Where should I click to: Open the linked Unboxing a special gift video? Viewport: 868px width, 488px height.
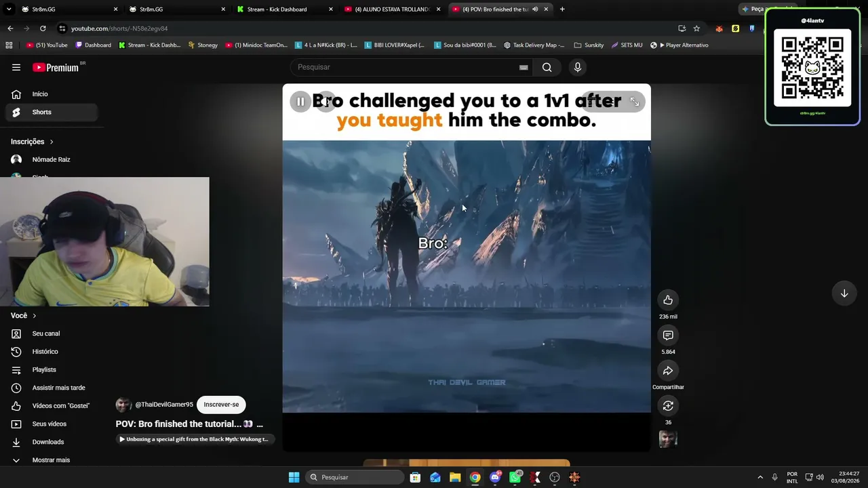(x=194, y=439)
